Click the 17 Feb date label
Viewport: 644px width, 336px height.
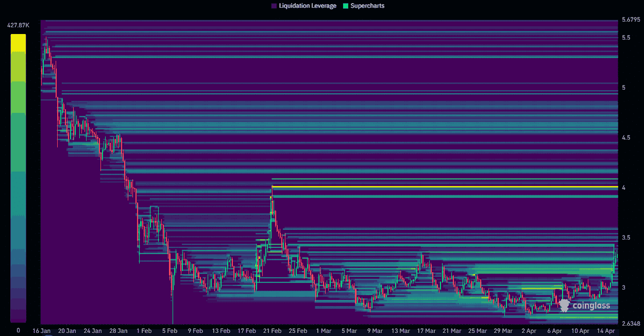pyautogui.click(x=247, y=331)
